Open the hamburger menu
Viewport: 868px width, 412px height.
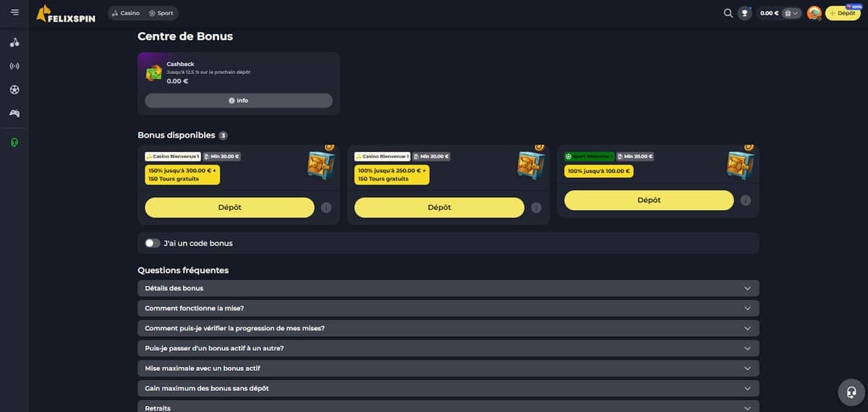coord(14,12)
